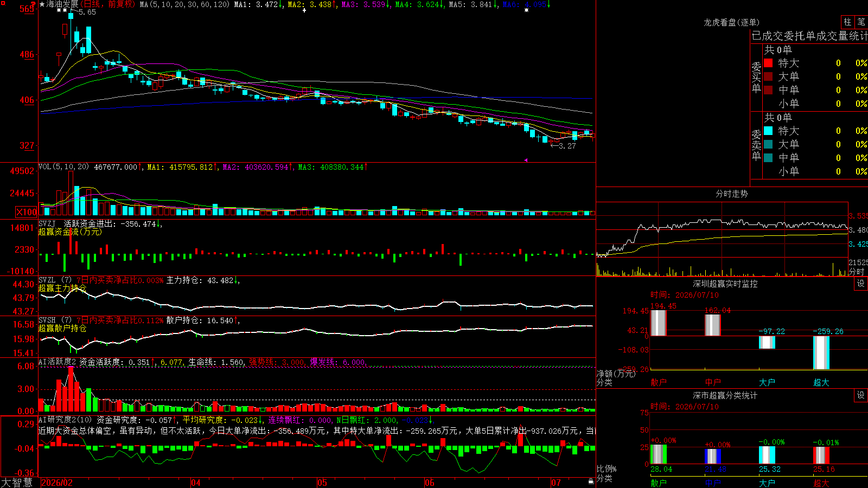Click the 大户 bar showing -97.22 net amount
The height and width of the screenshot is (488, 868).
pos(767,343)
